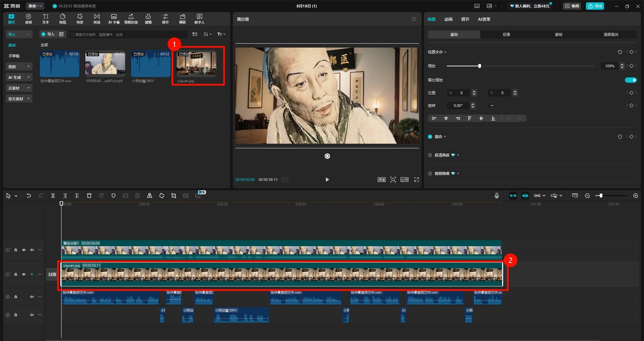Uncheck the 混合 blend checkbox
Screen dimensions: 644x341
[x=430, y=137]
